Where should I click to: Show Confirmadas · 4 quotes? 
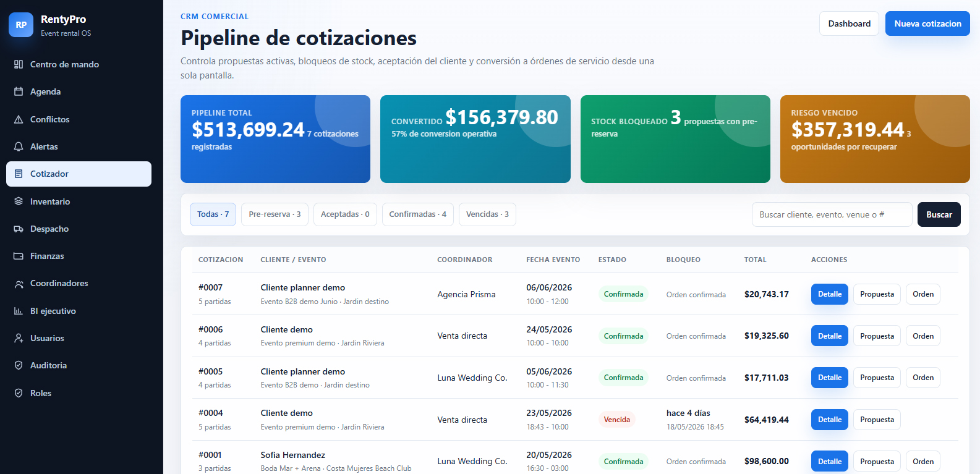[x=418, y=214]
